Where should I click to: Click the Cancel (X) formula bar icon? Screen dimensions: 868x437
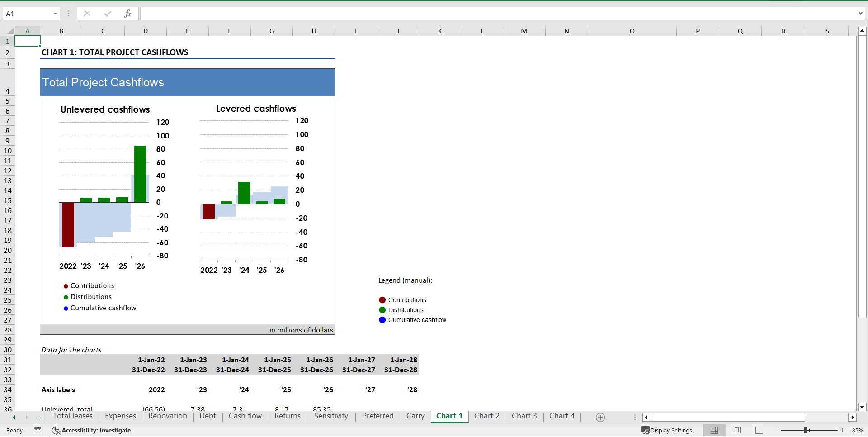[x=87, y=14]
